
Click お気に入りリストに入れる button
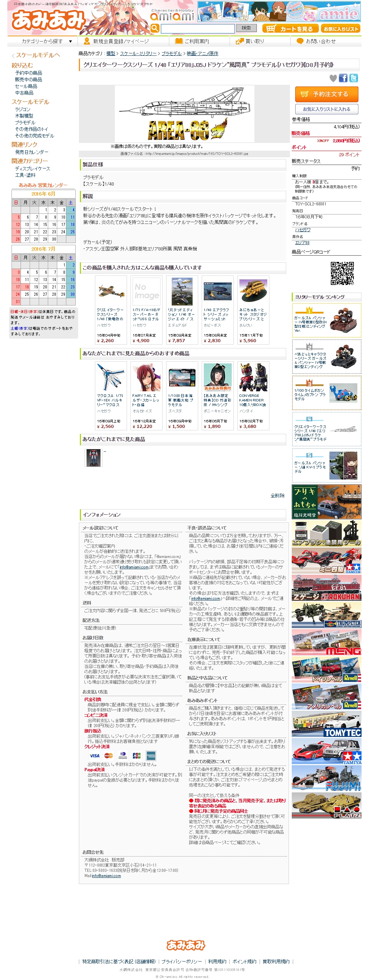pos(326,109)
